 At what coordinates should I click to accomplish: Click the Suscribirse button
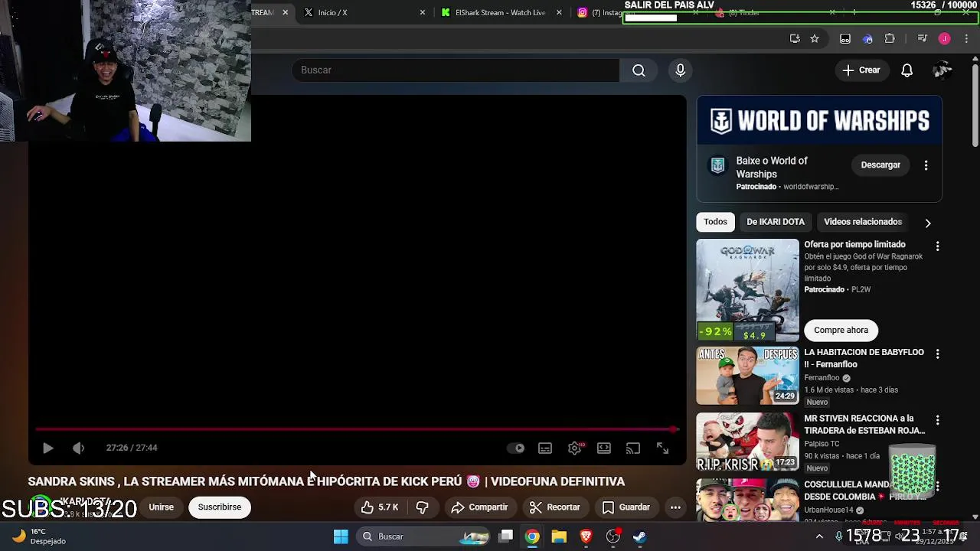pyautogui.click(x=220, y=507)
